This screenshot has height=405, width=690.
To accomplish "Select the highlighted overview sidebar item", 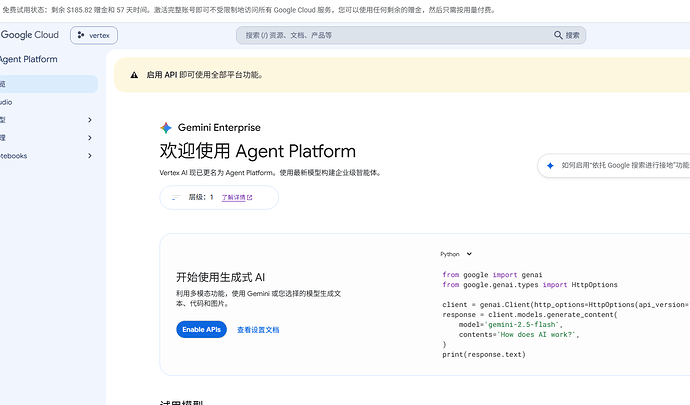I will point(48,84).
